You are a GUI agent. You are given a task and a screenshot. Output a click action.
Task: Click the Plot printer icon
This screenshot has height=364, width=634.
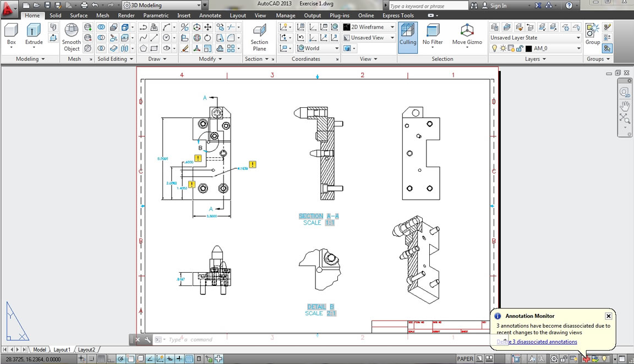[84, 5]
